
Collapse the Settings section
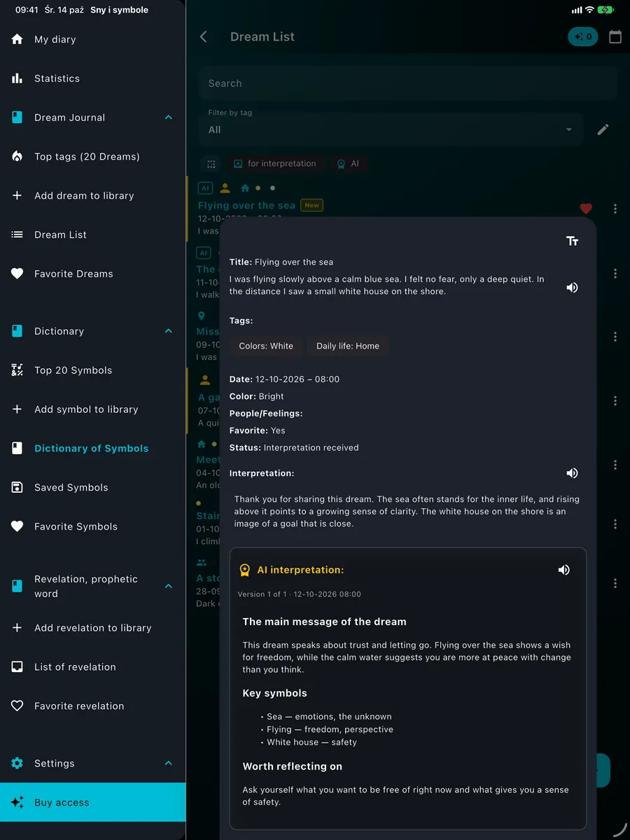(x=169, y=763)
